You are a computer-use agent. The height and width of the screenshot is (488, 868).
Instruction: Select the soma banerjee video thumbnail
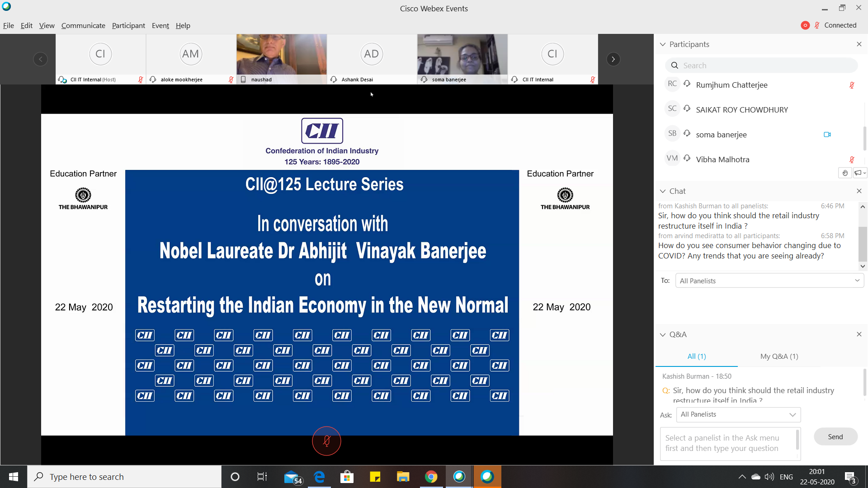point(462,59)
